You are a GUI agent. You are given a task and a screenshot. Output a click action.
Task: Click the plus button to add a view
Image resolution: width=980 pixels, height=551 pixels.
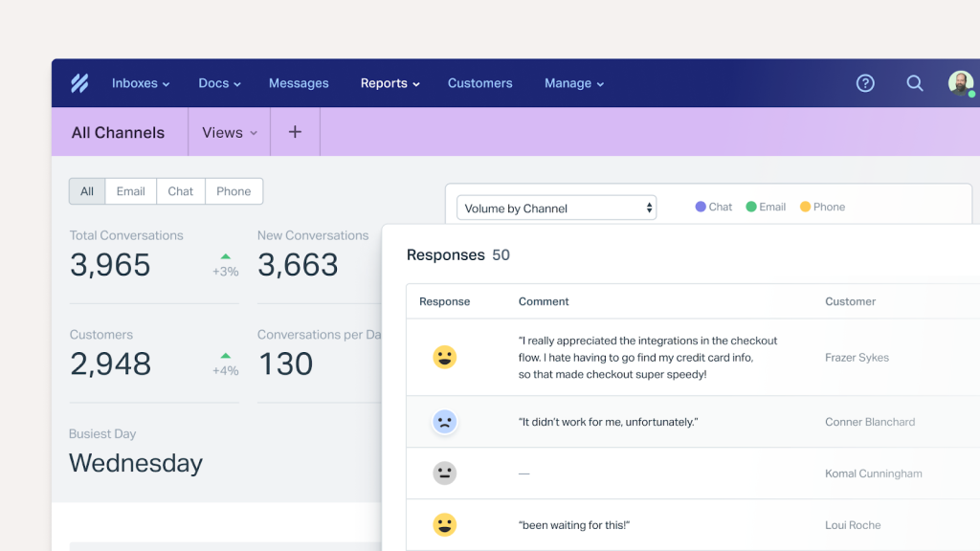294,132
